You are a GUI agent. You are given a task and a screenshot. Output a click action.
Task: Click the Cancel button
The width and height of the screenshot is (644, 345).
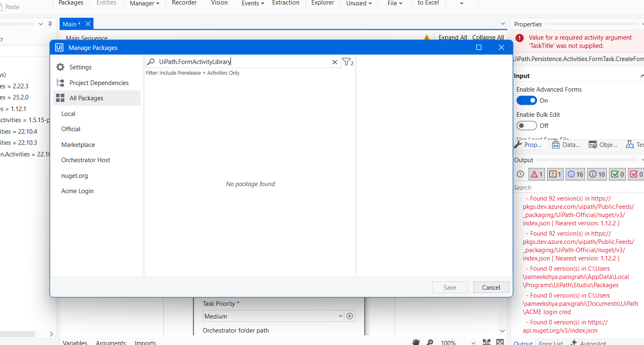click(491, 287)
